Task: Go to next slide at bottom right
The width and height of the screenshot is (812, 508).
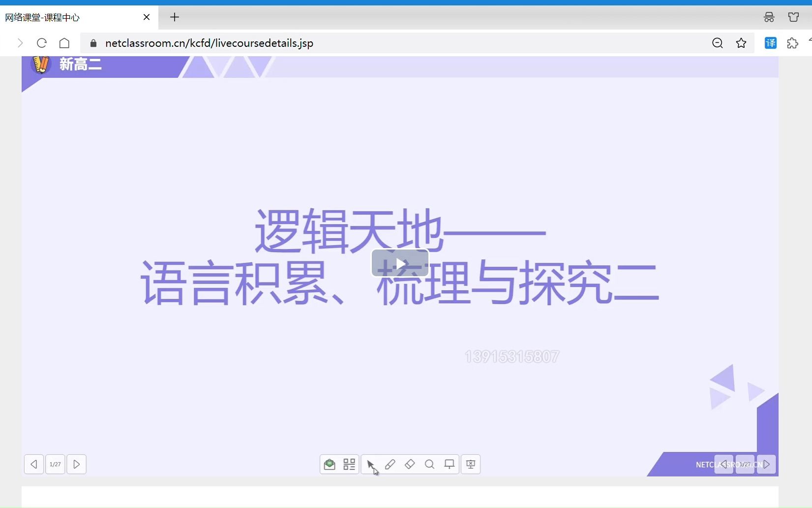Action: pyautogui.click(x=766, y=464)
